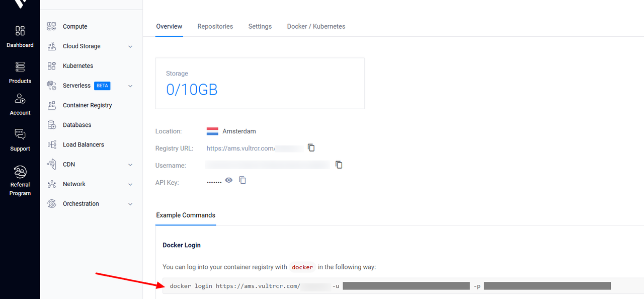
Task: Switch to the Repositories tab
Action: coord(215,26)
